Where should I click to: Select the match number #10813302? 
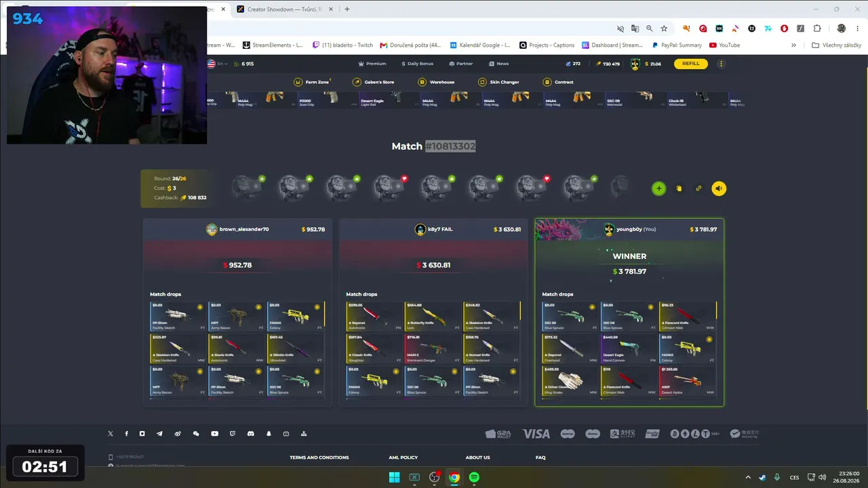[450, 146]
